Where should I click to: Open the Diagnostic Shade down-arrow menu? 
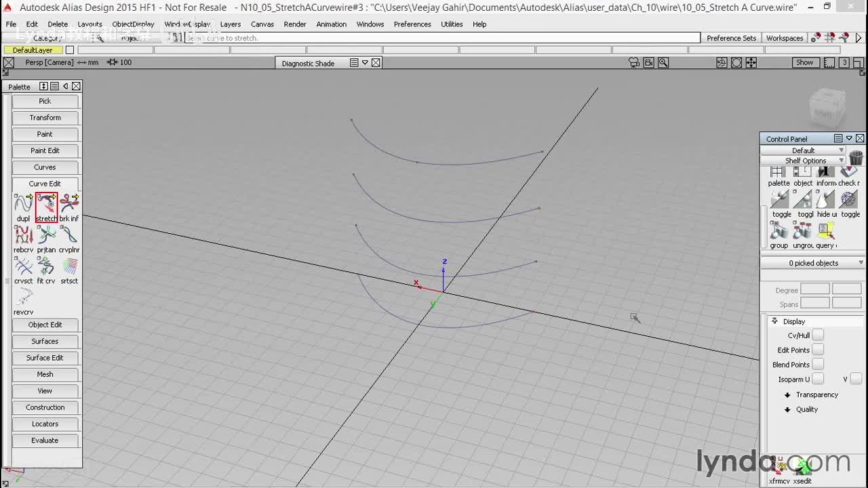[365, 62]
